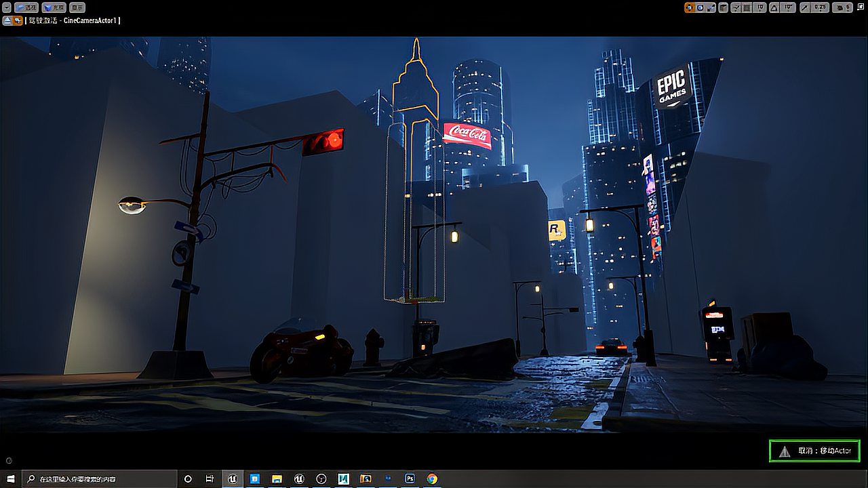Click the maximize viewport layout icon
The height and width of the screenshot is (488, 868).
(861, 7)
